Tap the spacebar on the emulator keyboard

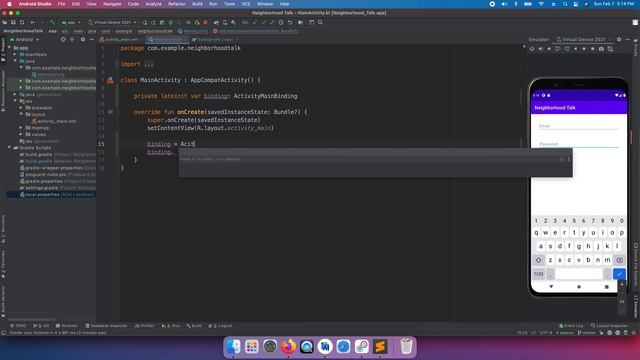[x=579, y=274]
